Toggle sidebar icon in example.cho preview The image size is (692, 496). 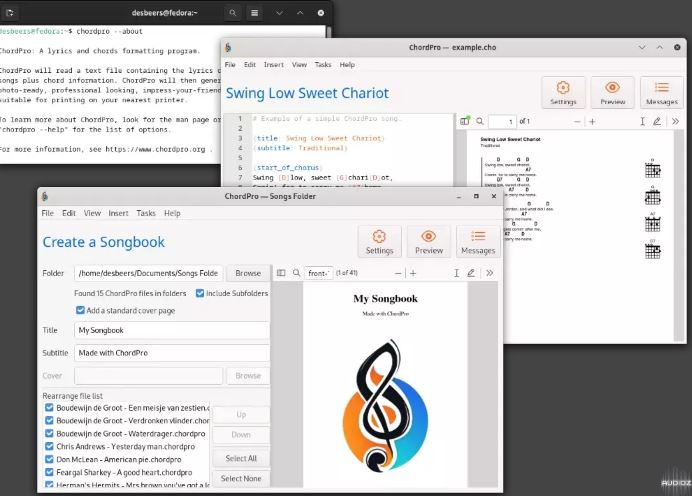pyautogui.click(x=465, y=121)
